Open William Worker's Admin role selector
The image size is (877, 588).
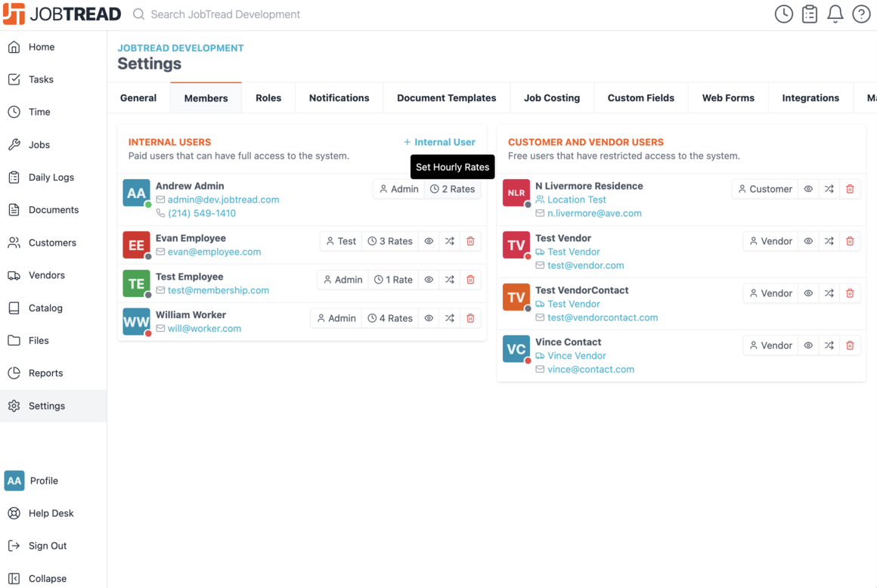point(336,318)
